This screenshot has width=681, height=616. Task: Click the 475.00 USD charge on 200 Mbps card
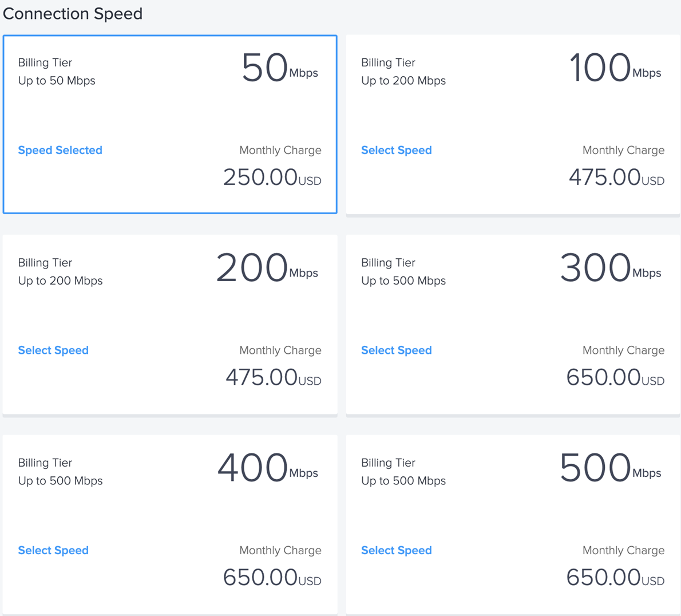point(274,377)
